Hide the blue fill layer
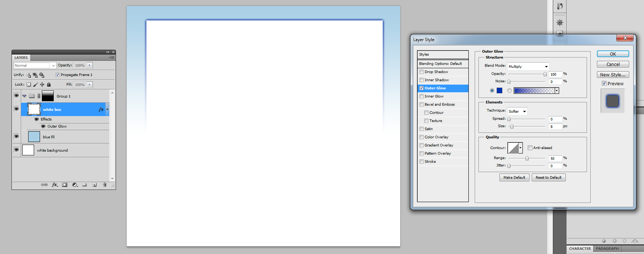 [16, 136]
